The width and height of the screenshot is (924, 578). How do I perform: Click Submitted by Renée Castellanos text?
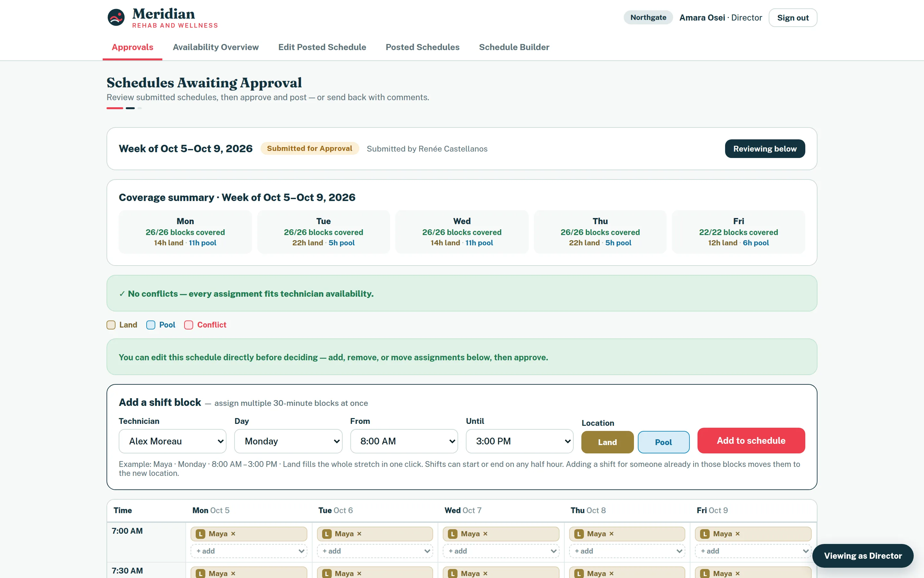coord(427,149)
